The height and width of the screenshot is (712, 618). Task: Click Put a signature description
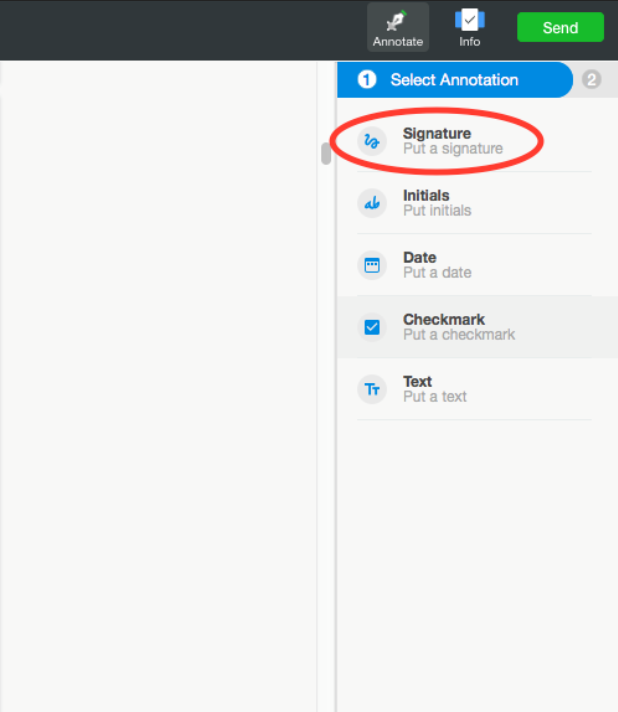(453, 148)
